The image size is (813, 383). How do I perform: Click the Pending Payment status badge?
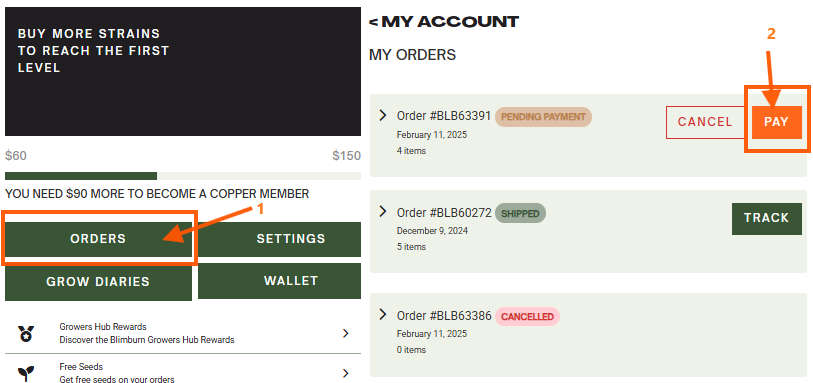[543, 117]
